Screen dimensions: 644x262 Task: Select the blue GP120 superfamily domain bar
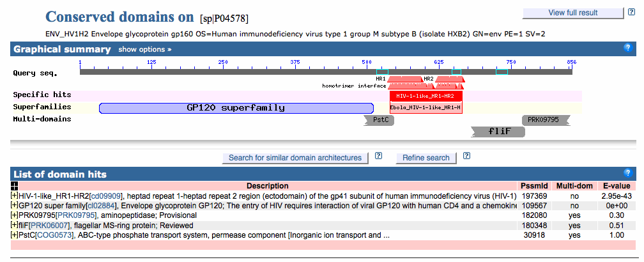[x=236, y=108]
